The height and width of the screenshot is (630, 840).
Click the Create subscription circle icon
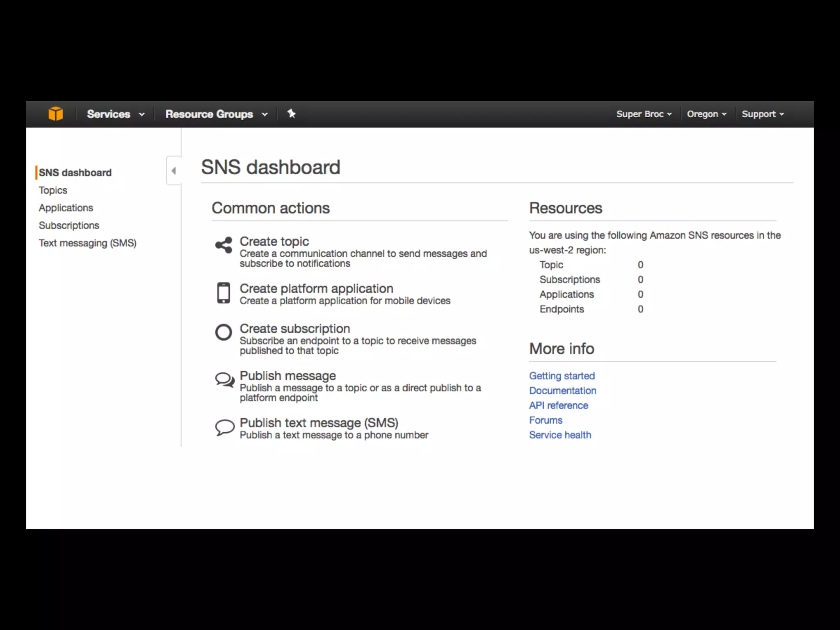tap(224, 332)
